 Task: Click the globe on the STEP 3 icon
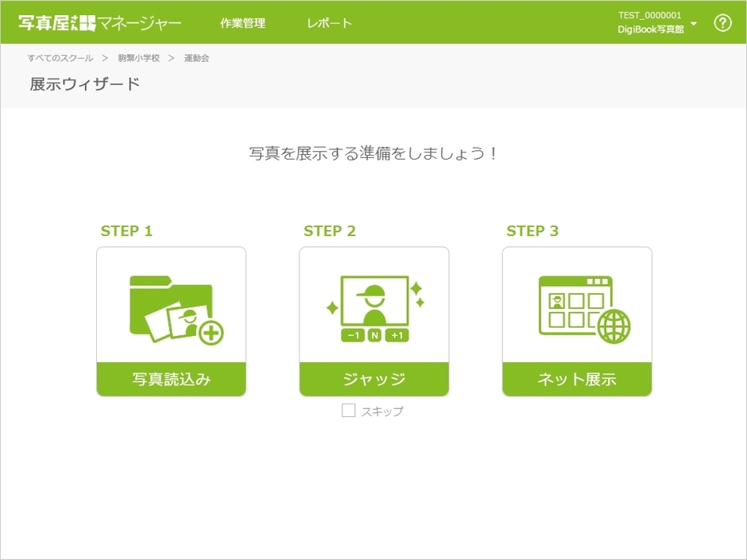(614, 326)
